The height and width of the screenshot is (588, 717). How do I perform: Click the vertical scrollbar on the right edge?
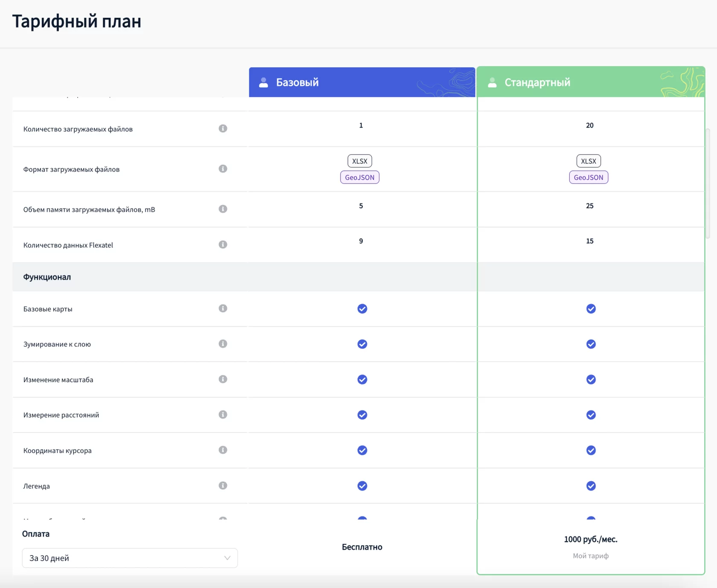coord(708,184)
